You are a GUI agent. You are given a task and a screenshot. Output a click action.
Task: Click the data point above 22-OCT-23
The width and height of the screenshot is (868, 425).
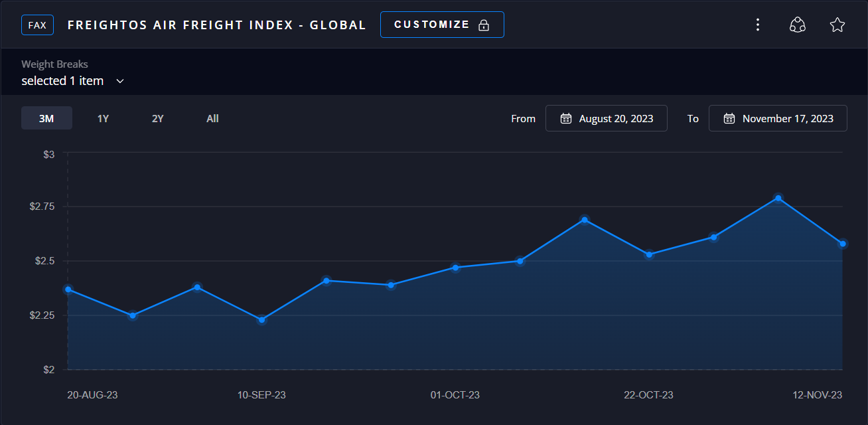[x=649, y=254]
